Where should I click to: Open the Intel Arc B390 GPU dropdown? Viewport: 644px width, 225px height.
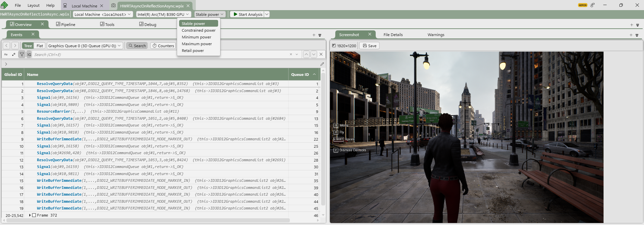tap(163, 14)
